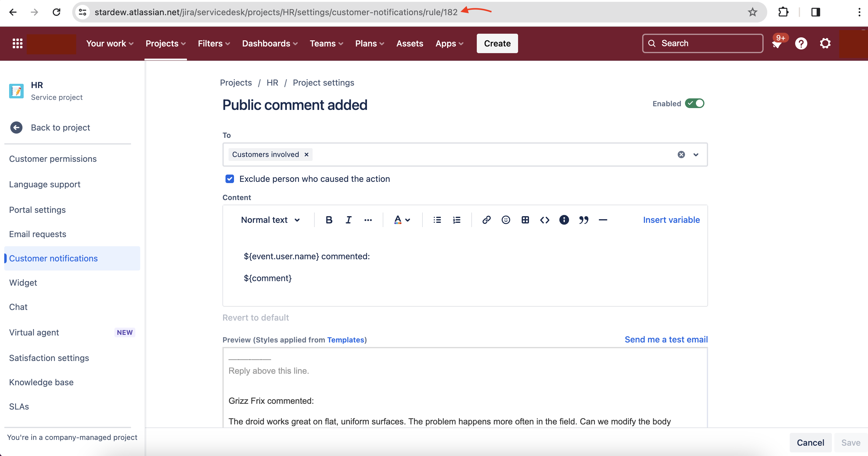Open Portal settings in the sidebar
This screenshot has width=868, height=456.
[x=37, y=209]
